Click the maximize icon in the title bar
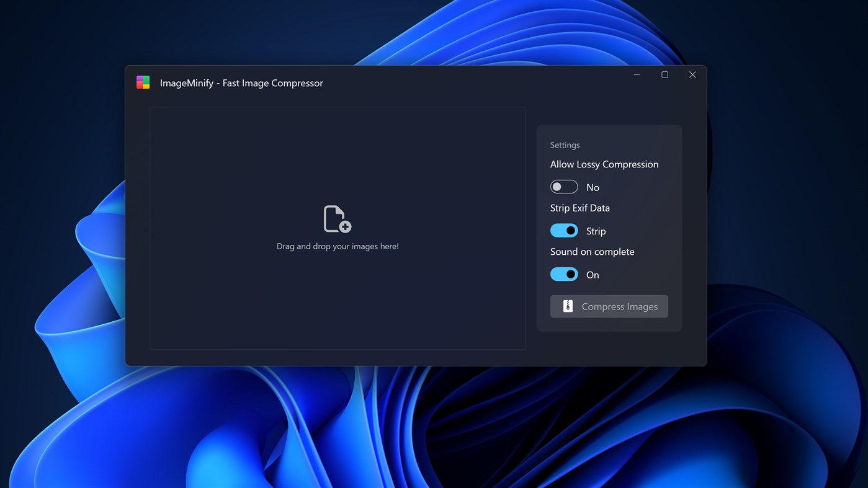The width and height of the screenshot is (868, 488). click(x=664, y=74)
